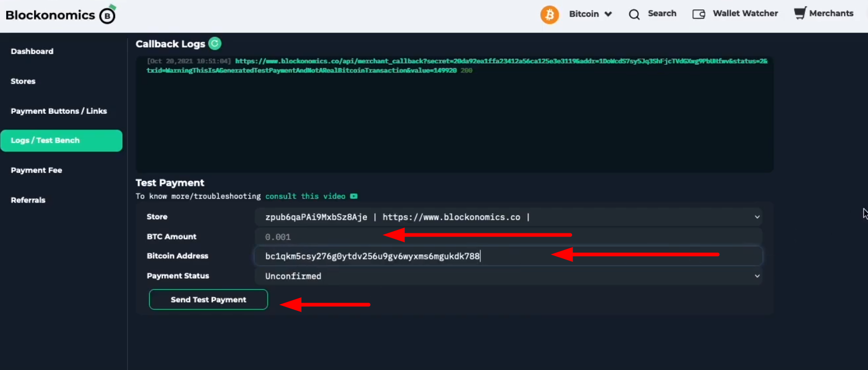Click the log timestamp Oct 20, 2021
Image resolution: width=868 pixels, height=370 pixels.
tap(189, 61)
